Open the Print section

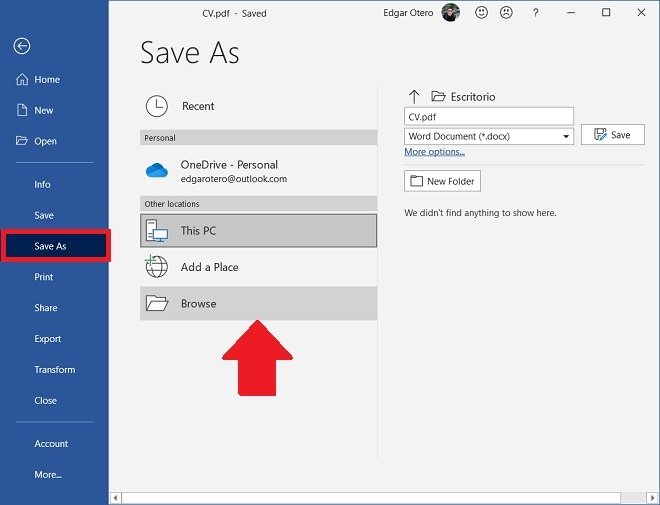click(43, 277)
